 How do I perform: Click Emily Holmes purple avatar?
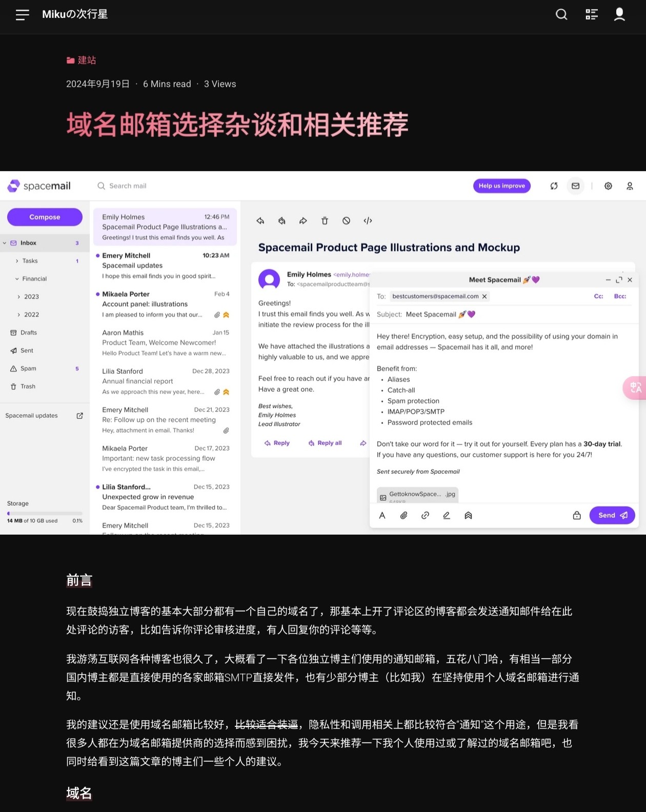coord(269,279)
